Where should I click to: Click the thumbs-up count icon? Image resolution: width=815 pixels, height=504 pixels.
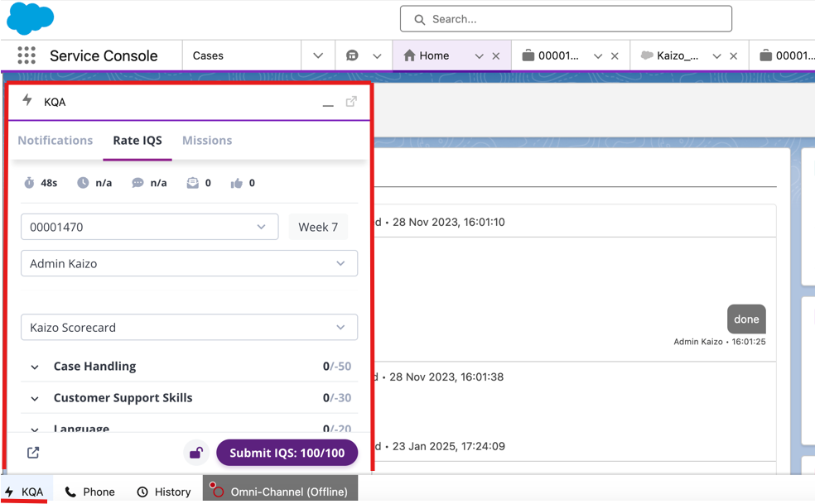coord(237,183)
